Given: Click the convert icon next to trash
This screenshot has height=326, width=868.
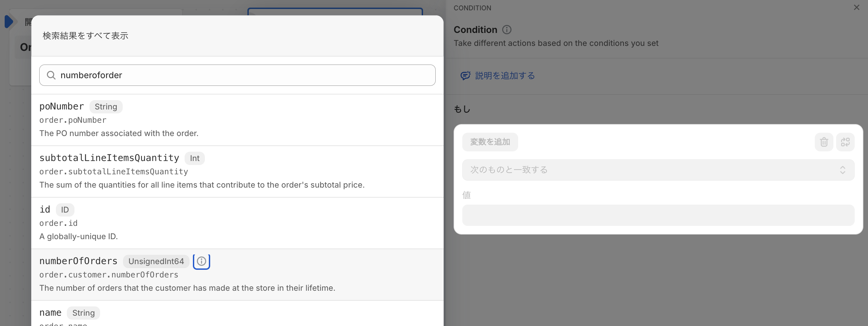Looking at the screenshot, I should pos(845,142).
